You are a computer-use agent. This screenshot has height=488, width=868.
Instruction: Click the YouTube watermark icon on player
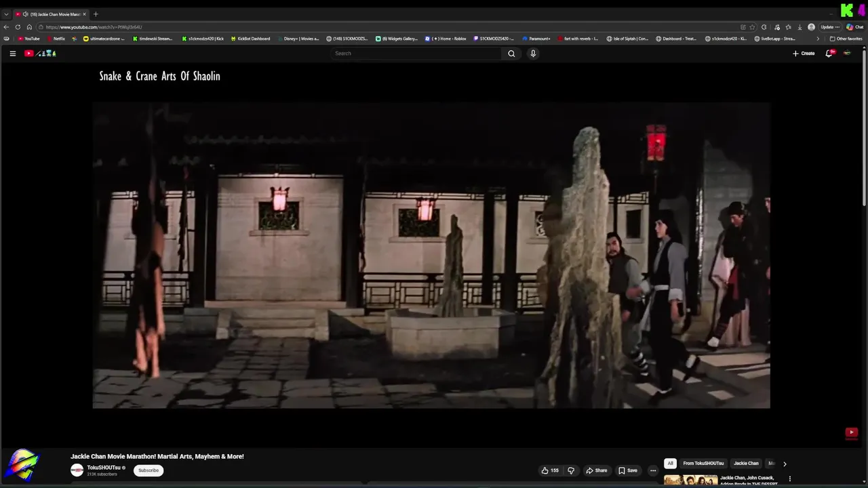(852, 432)
